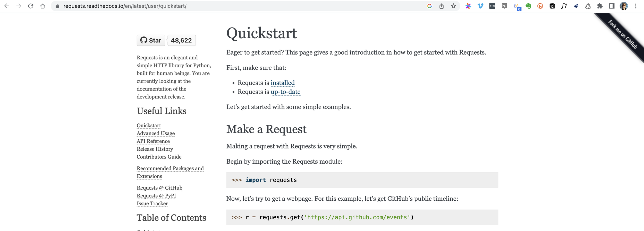Open the Advanced Usage link
Screen dimensions: 644x231
(x=156, y=133)
